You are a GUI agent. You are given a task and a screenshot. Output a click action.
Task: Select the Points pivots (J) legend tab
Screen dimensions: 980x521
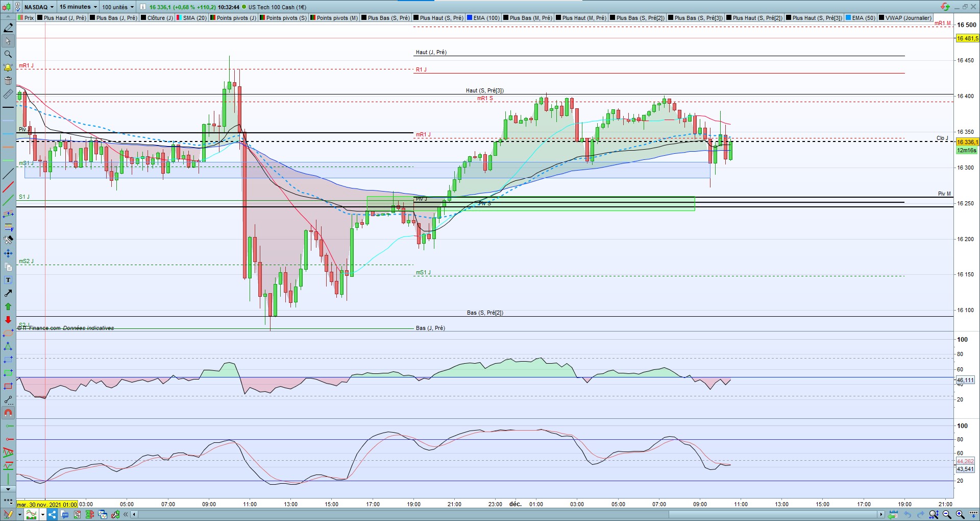pos(233,18)
